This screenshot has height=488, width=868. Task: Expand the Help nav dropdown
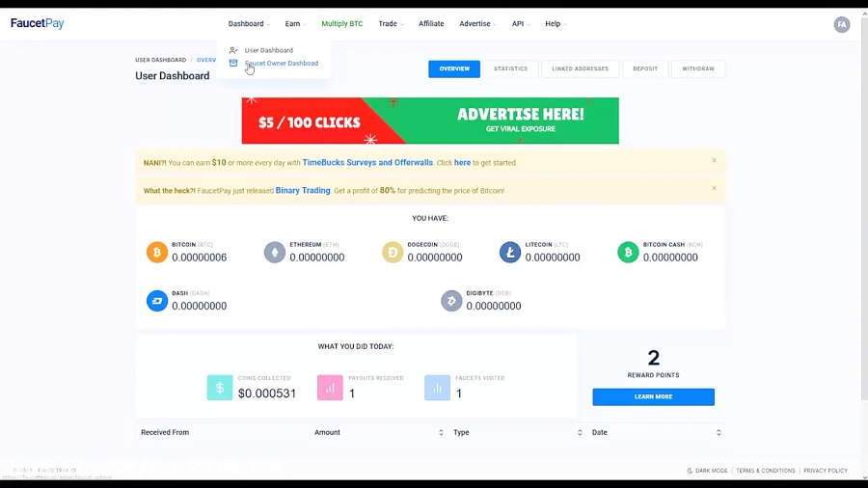point(556,24)
